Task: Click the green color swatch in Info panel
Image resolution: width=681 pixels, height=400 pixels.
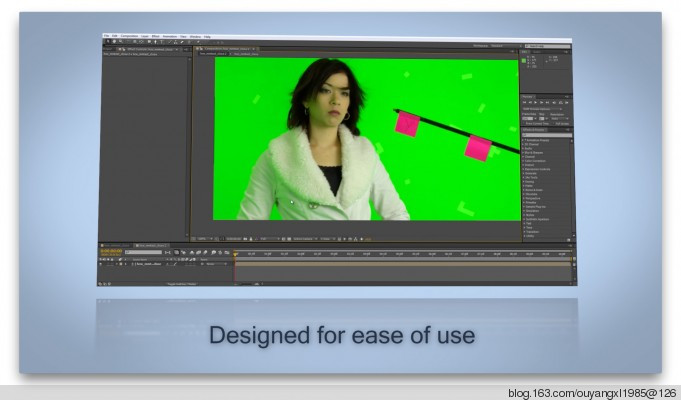Action: (523, 60)
